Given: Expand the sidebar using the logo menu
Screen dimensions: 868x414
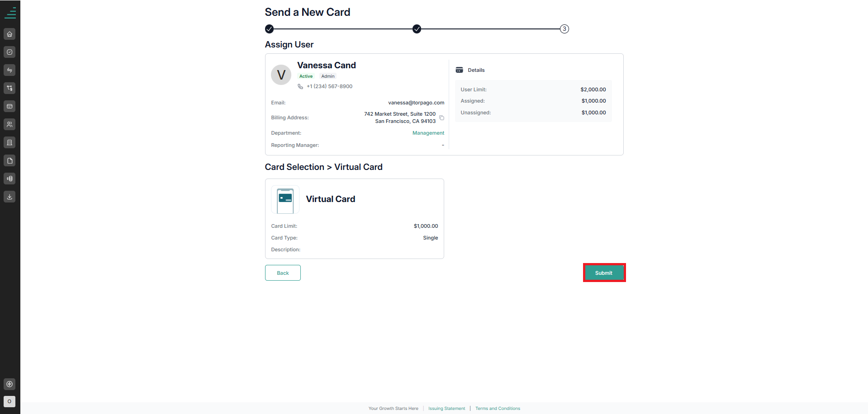Looking at the screenshot, I should click(x=10, y=13).
